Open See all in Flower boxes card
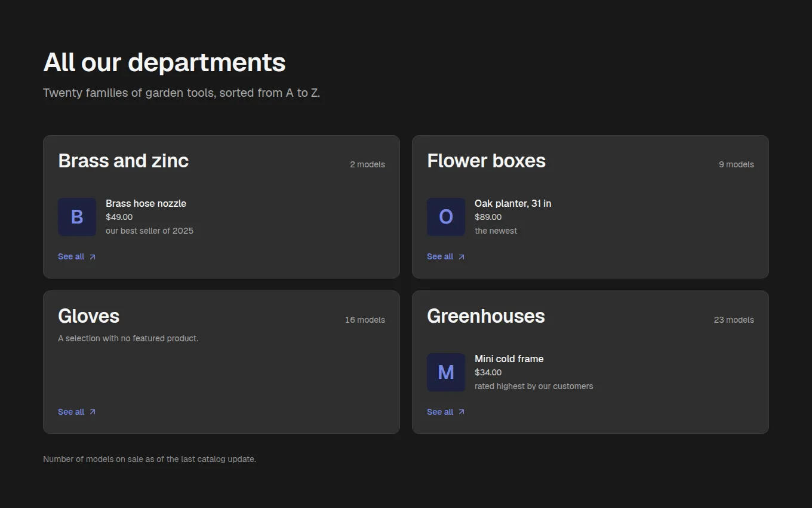This screenshot has height=508, width=812. tap(446, 256)
